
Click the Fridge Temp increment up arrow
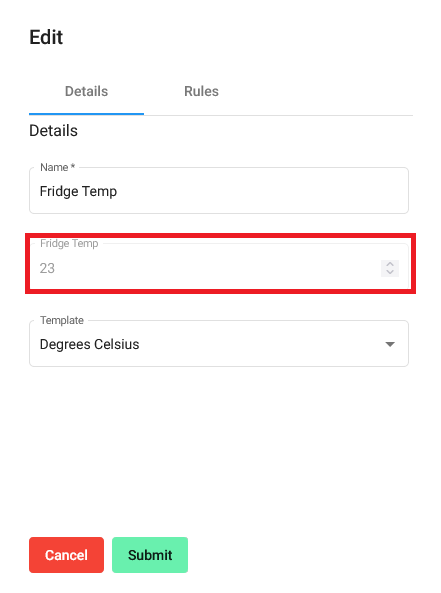click(390, 264)
